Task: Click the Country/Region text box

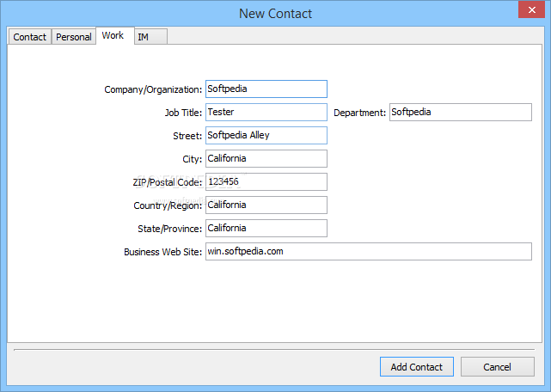Action: coord(266,205)
